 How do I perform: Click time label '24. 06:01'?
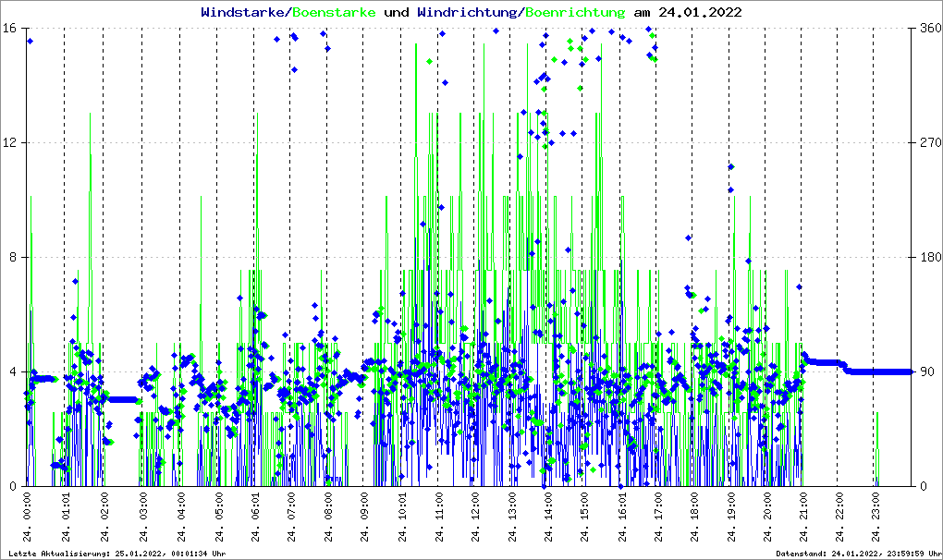click(x=255, y=517)
